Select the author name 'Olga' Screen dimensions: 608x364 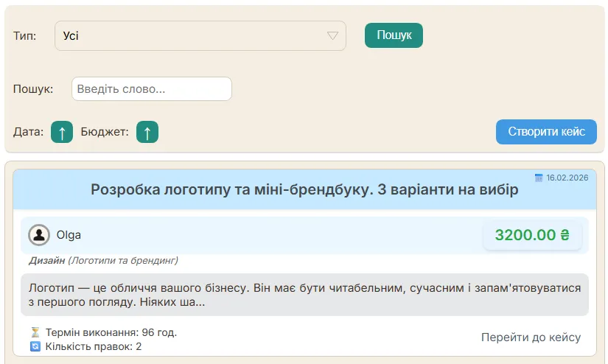click(x=69, y=235)
